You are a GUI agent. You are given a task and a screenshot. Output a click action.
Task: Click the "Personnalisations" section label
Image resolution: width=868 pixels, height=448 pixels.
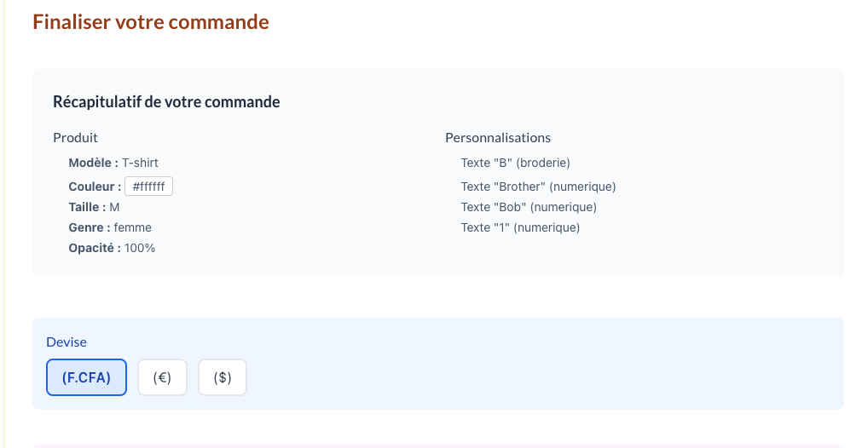[498, 137]
